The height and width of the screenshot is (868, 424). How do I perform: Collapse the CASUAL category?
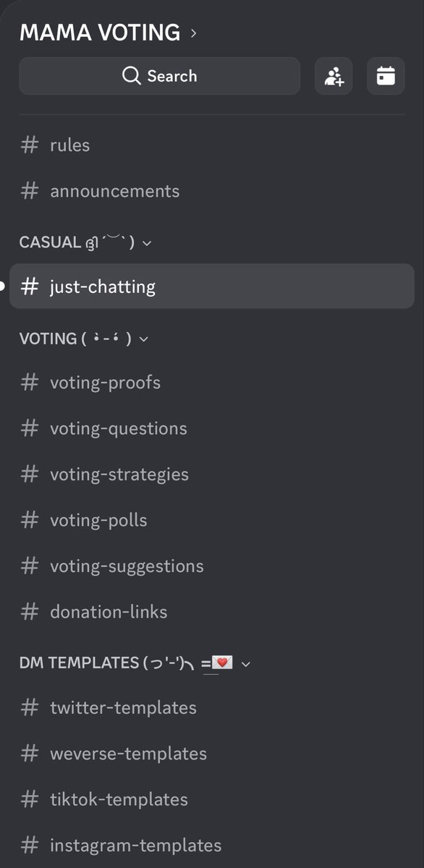point(147,243)
